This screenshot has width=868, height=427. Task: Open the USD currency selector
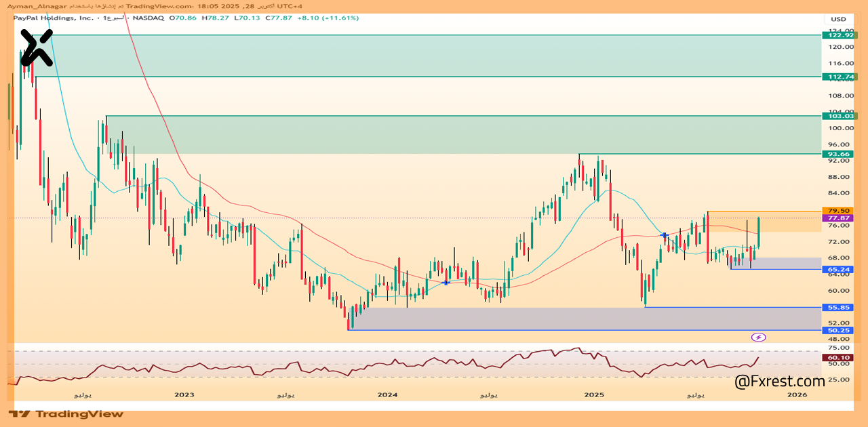(x=838, y=19)
